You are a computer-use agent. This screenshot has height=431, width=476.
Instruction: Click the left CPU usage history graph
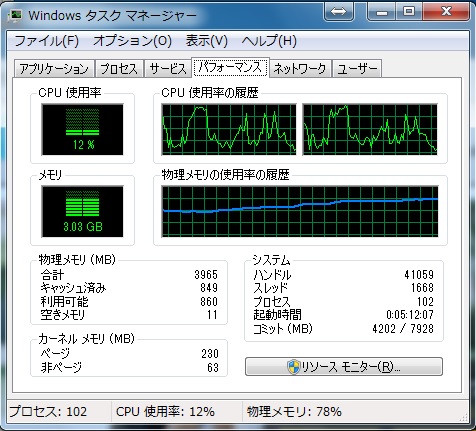point(229,130)
